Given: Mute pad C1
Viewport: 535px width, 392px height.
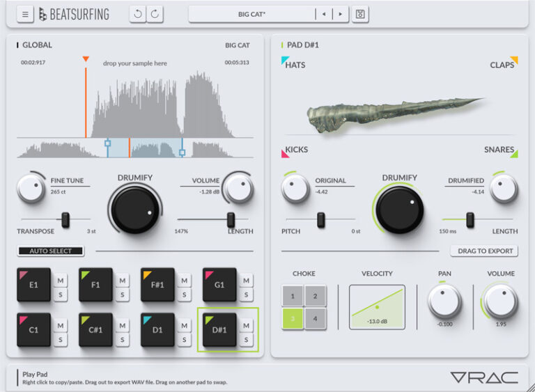Looking at the screenshot, I should (x=61, y=326).
